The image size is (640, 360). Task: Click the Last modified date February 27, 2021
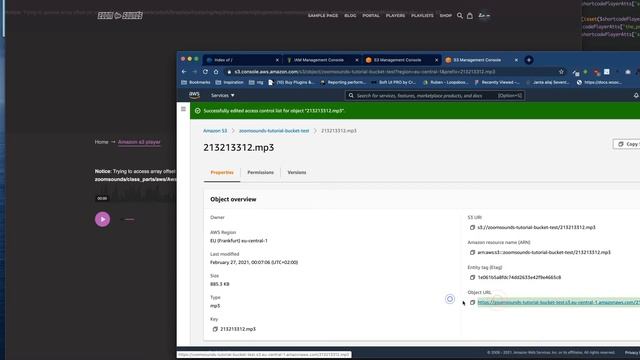254,262
